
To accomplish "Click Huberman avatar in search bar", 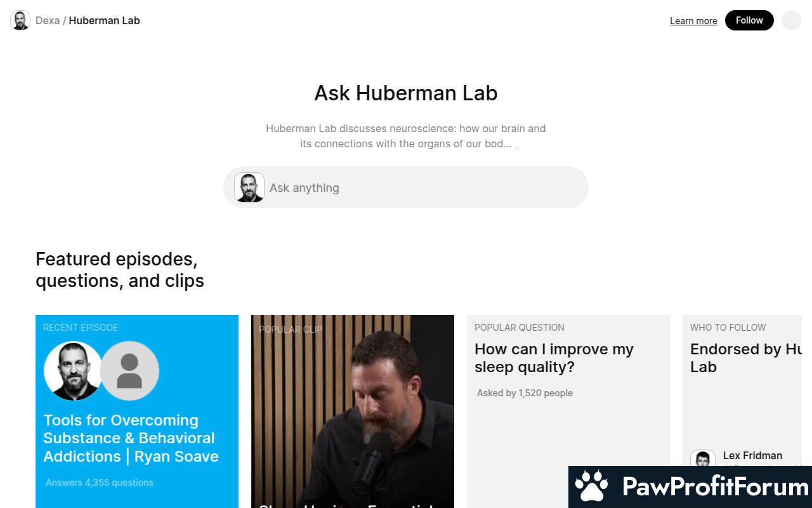I will click(249, 187).
